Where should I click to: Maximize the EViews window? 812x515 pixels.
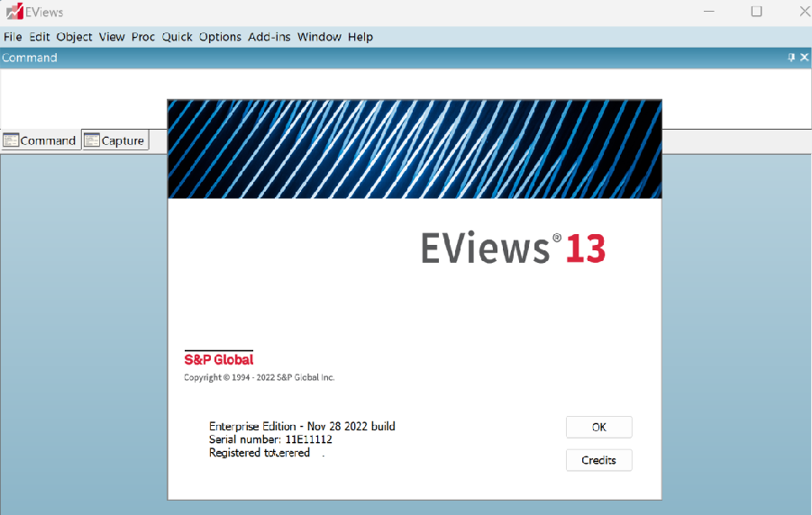tap(757, 12)
